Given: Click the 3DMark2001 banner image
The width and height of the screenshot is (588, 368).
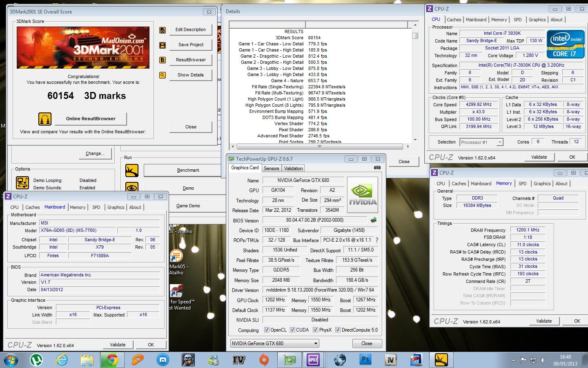Looking at the screenshot, I should (83, 47).
